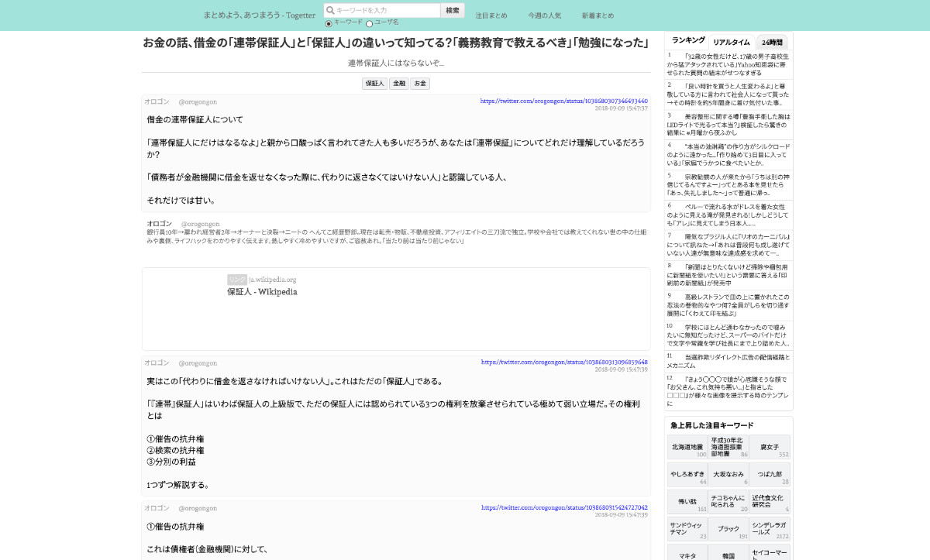Image resolution: width=930 pixels, height=560 pixels.
Task: Click the @orogongon username link
Action: (198, 101)
